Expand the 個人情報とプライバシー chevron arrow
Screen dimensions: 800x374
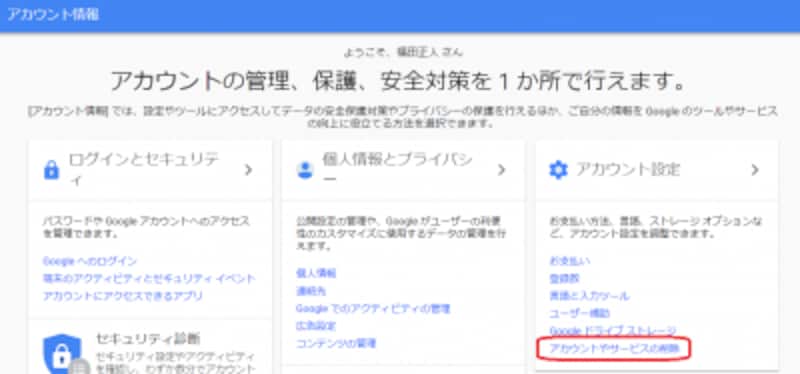tap(502, 170)
